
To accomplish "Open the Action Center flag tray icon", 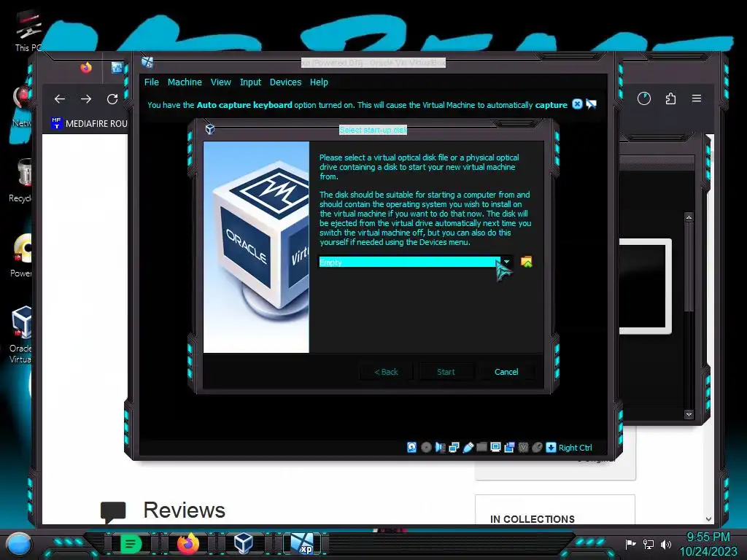I will pos(630,544).
